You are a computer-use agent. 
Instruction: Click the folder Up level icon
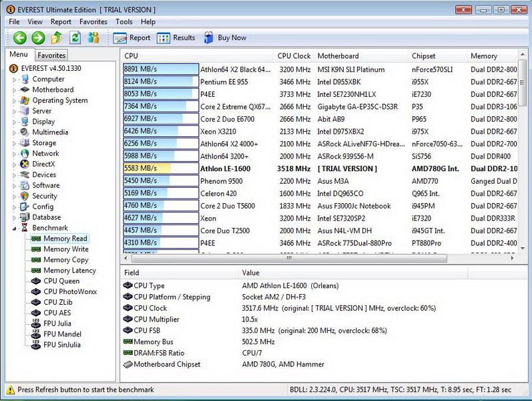tap(57, 38)
